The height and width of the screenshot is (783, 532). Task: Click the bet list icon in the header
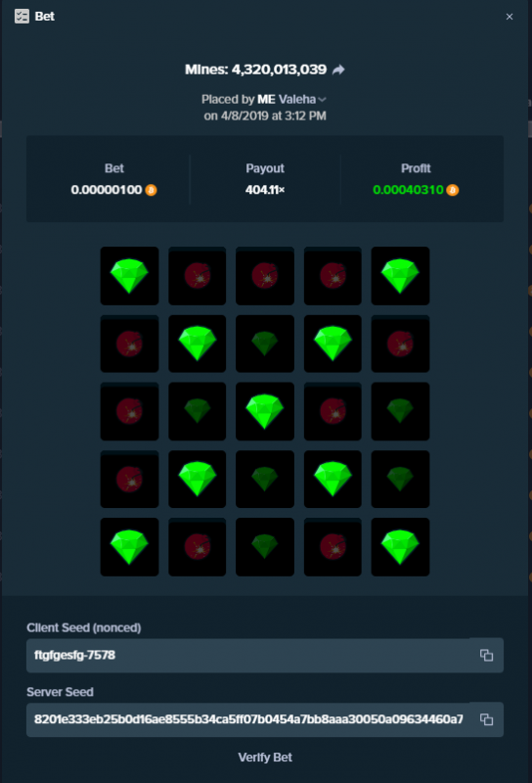click(x=22, y=17)
